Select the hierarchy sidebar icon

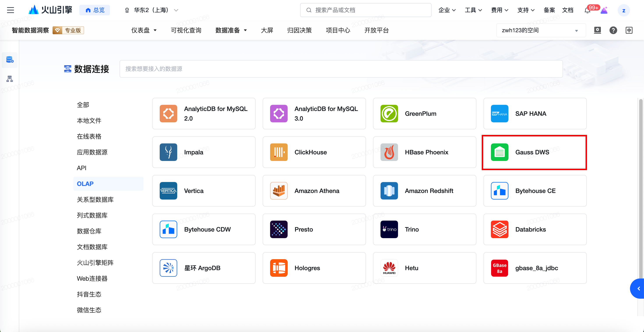9,79
